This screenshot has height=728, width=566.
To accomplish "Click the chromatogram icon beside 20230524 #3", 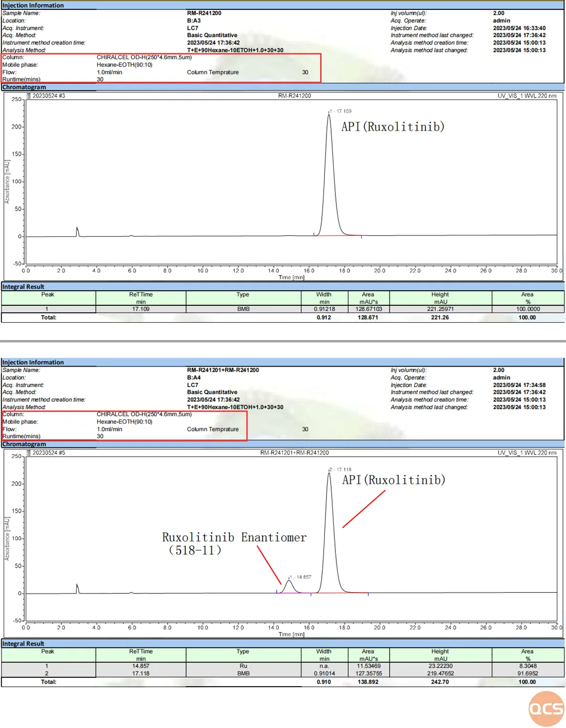I will (x=29, y=96).
